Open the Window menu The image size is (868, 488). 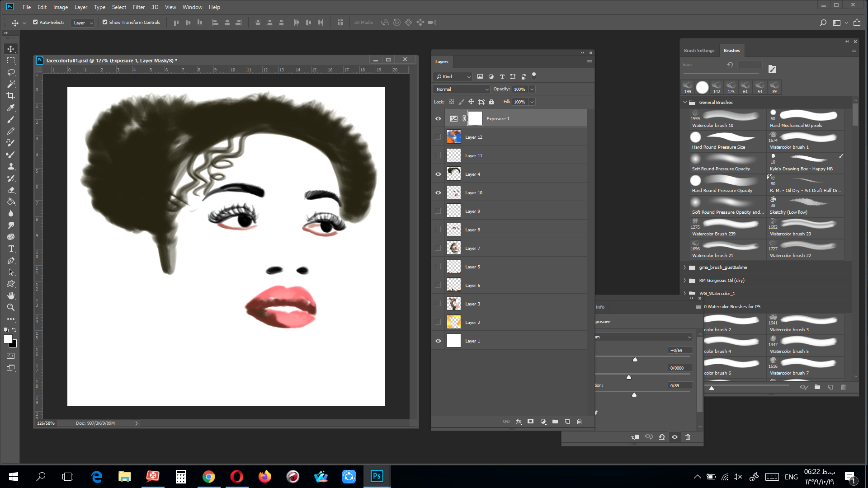(192, 7)
